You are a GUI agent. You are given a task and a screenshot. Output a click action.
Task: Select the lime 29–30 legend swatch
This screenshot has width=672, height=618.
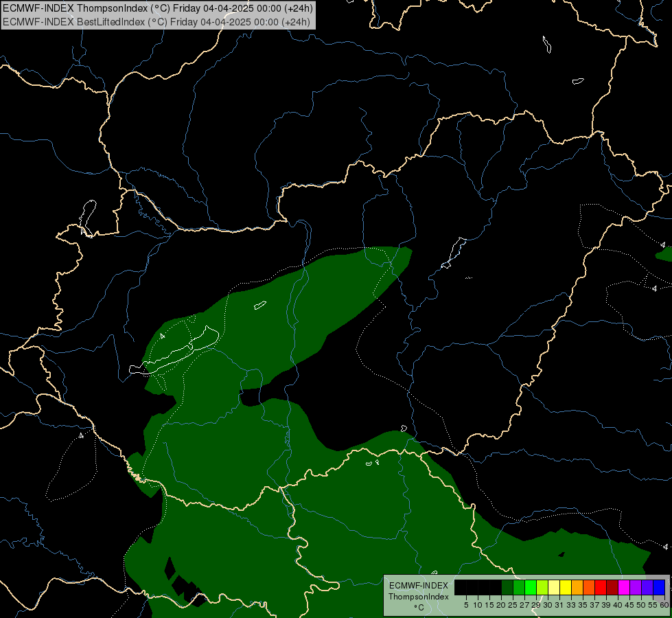coord(542,587)
